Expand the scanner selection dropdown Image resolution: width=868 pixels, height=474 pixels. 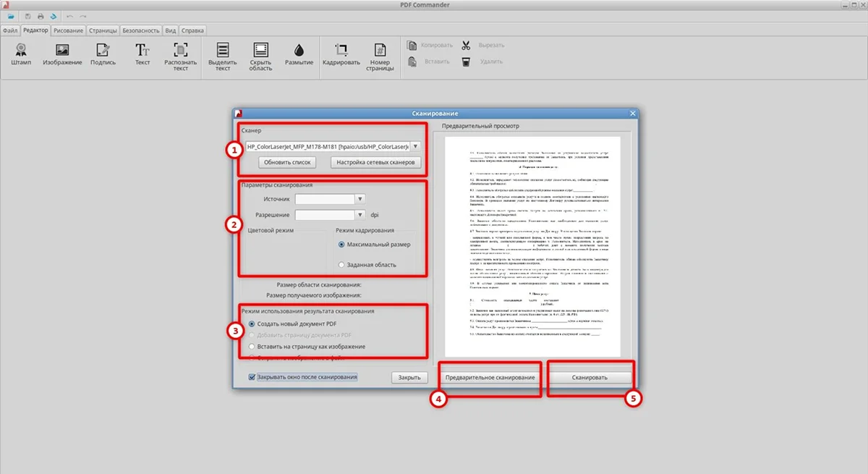[415, 146]
